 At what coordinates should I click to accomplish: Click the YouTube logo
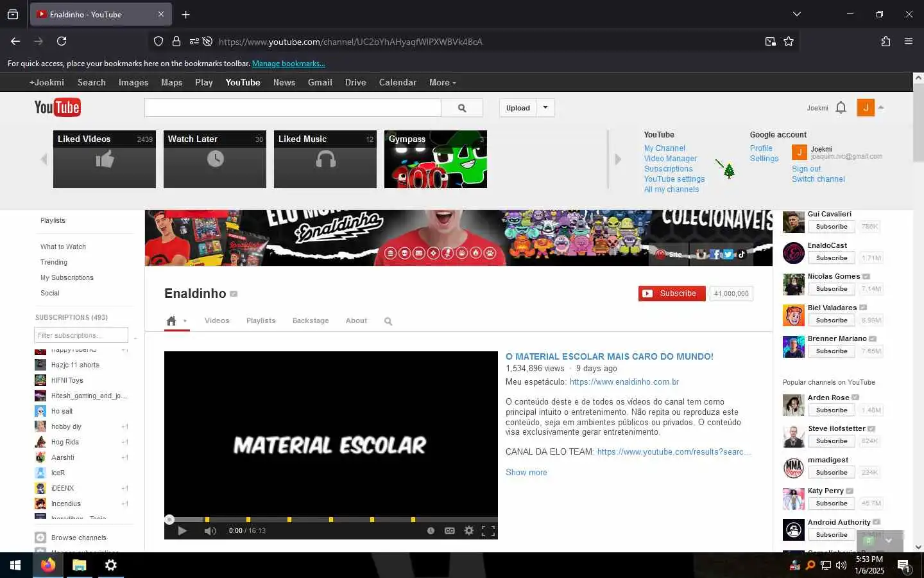(x=57, y=107)
